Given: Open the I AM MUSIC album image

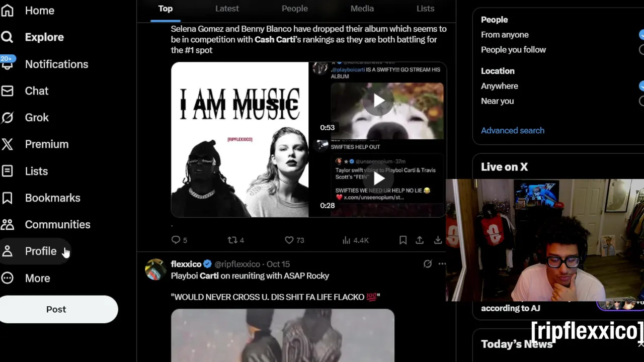Looking at the screenshot, I should click(x=239, y=140).
